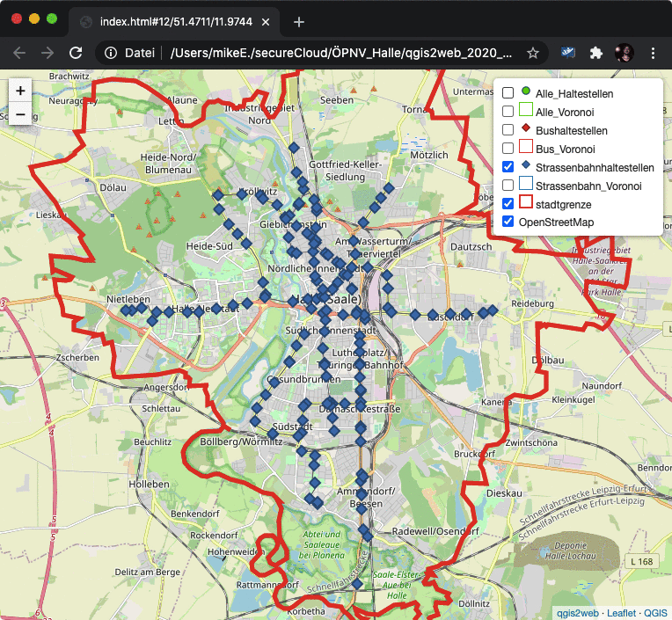Uncheck the Strassenbahnhaltestellen layer
The height and width of the screenshot is (620, 672).
(x=508, y=167)
